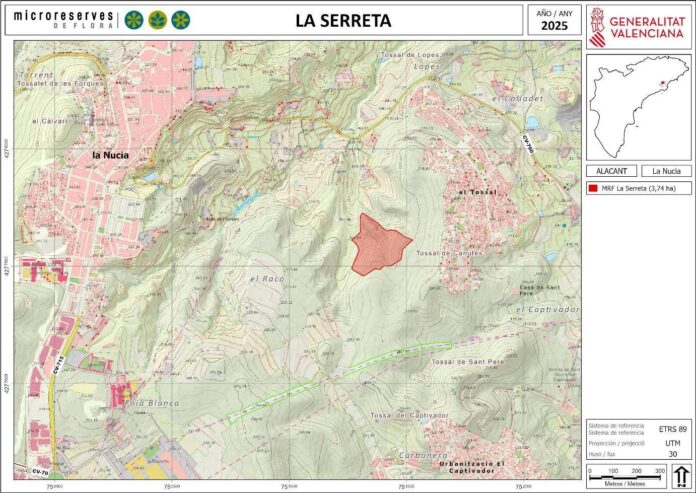The height and width of the screenshot is (493, 696).
Task: Click the bold 'la Nucia' town label on map
Action: 111,155
